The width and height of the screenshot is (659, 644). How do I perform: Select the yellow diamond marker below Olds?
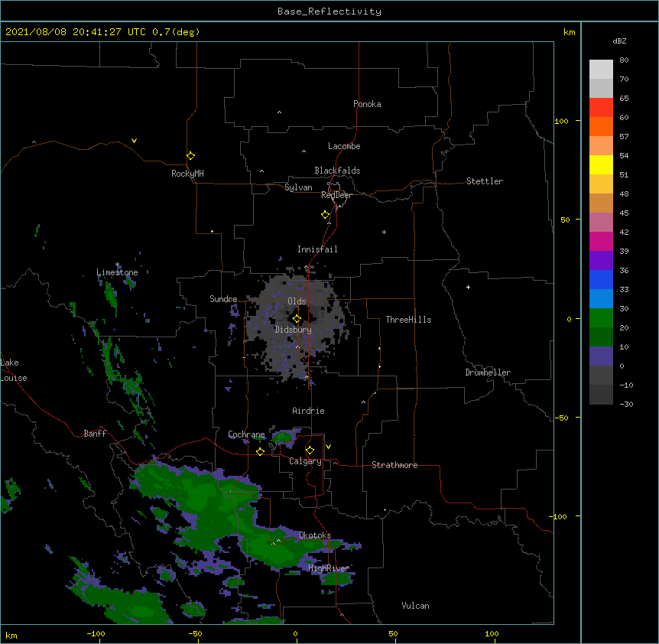pos(297,319)
